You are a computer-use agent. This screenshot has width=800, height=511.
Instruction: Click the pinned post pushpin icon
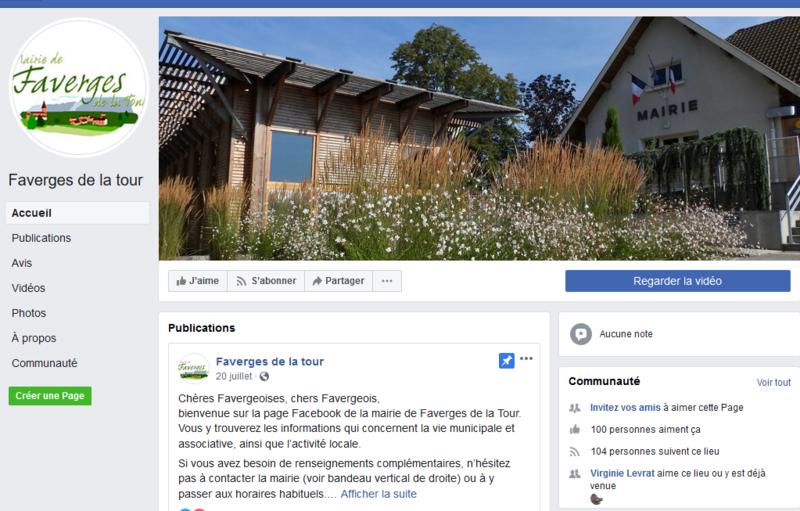506,361
